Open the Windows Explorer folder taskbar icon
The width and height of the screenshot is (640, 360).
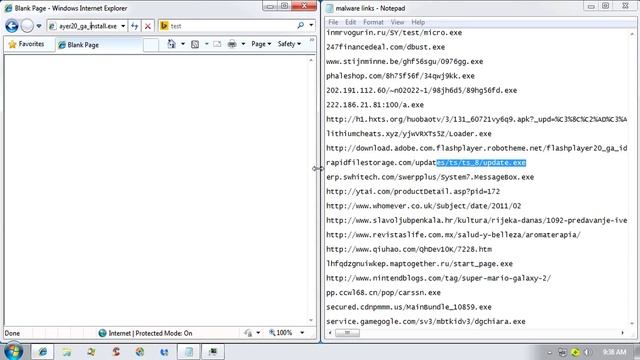tap(67, 351)
